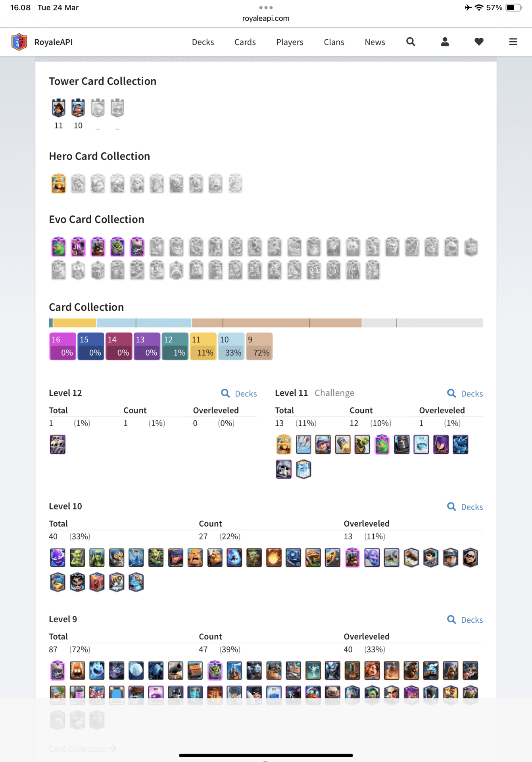Click the level 16 magenta swatch
The width and height of the screenshot is (532, 762).
coord(63,346)
